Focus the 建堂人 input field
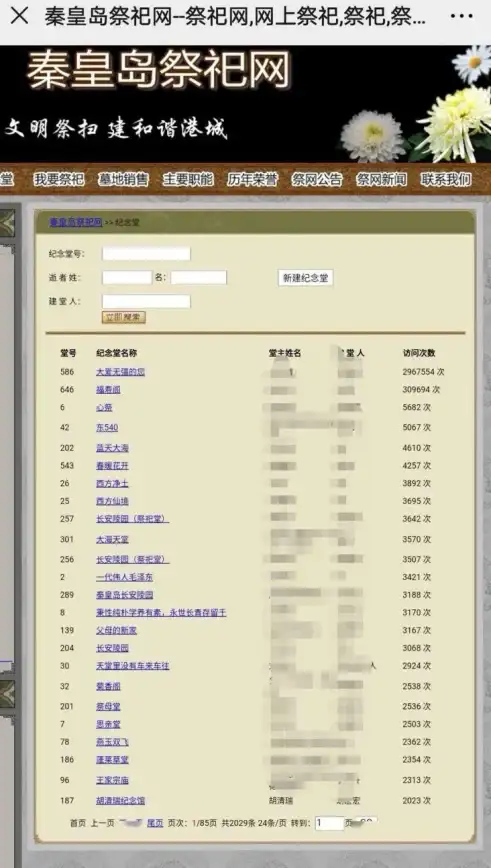The height and width of the screenshot is (868, 491). click(x=146, y=301)
